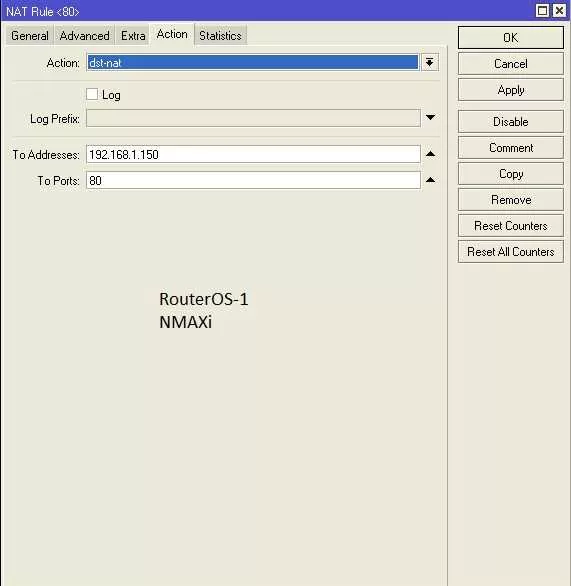
Task: Expand the Log Prefix field arrow
Action: pyautogui.click(x=430, y=118)
